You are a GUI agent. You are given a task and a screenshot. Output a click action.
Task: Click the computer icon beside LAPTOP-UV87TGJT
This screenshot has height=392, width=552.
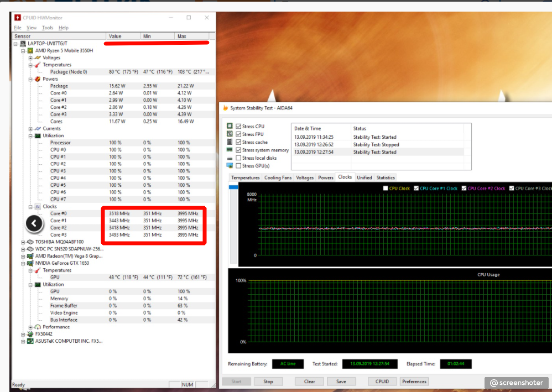point(23,44)
